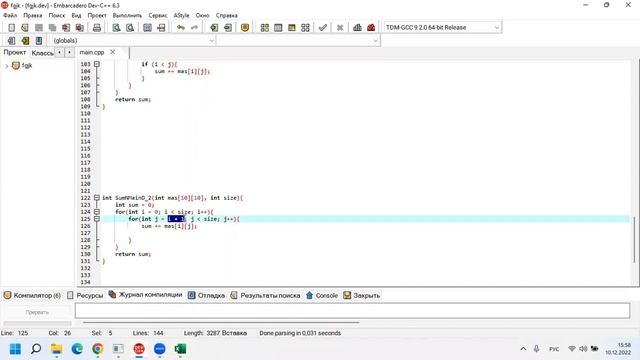The height and width of the screenshot is (360, 640).
Task: Click the New file toolbar icon
Action: click(11, 28)
